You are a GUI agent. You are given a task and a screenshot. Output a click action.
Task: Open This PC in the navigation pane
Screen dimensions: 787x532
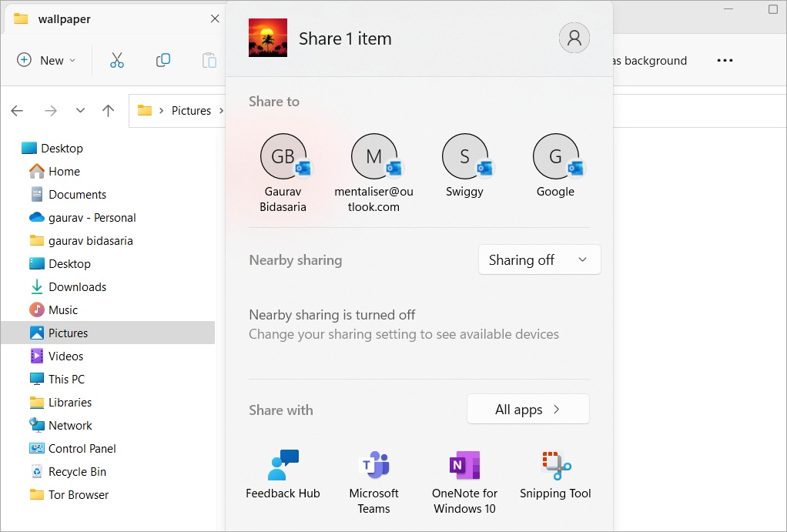[x=57, y=379]
